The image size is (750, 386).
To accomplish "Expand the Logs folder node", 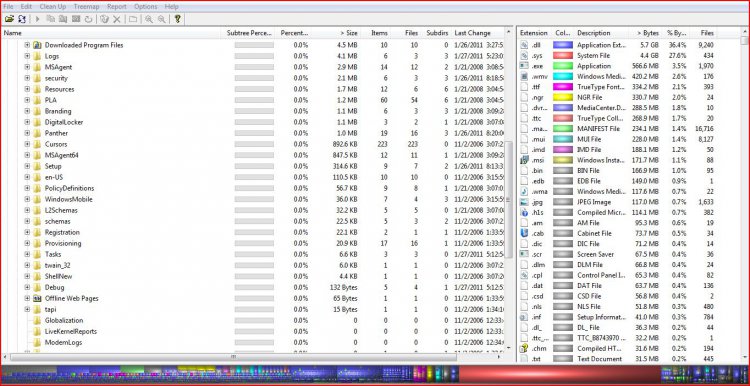I will pos(27,56).
